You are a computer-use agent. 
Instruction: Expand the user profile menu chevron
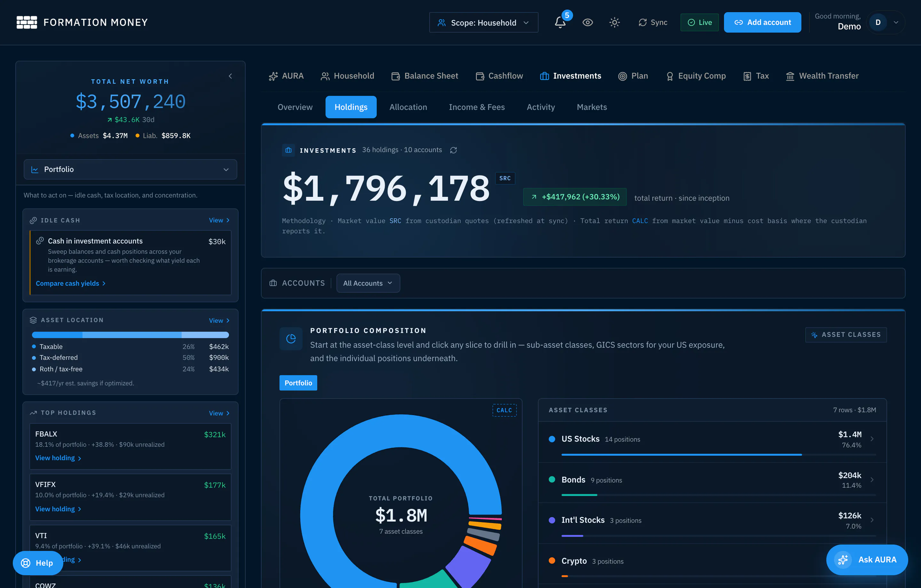point(896,22)
